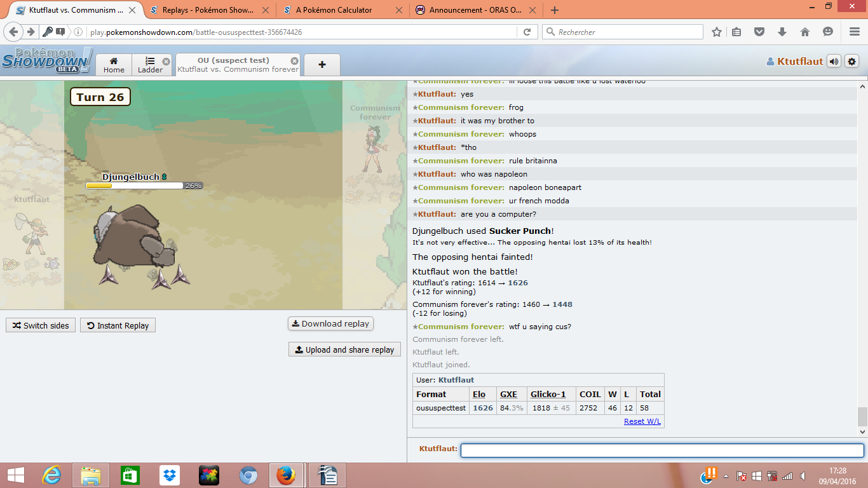Open Chromium from taskbar
868x488 pixels.
coord(248,475)
